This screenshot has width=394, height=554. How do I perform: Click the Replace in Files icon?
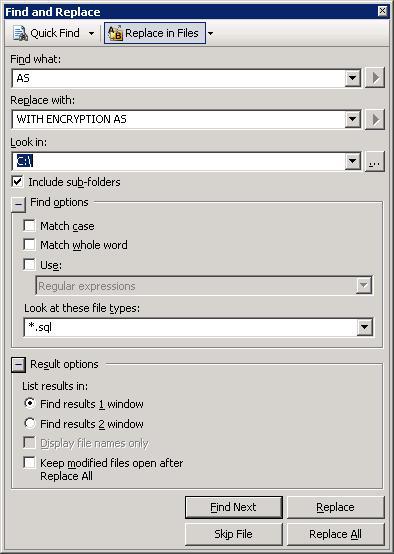tap(115, 33)
